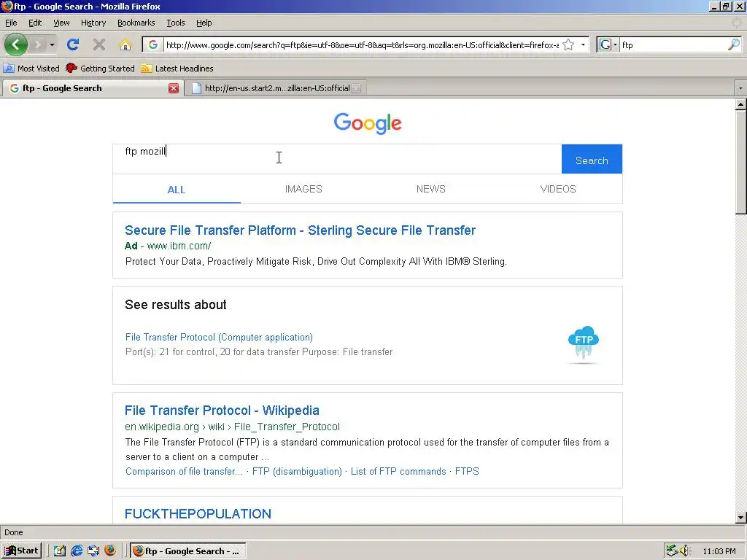747x560 pixels.
Task: Open the list all tabs dropdown
Action: pos(740,88)
